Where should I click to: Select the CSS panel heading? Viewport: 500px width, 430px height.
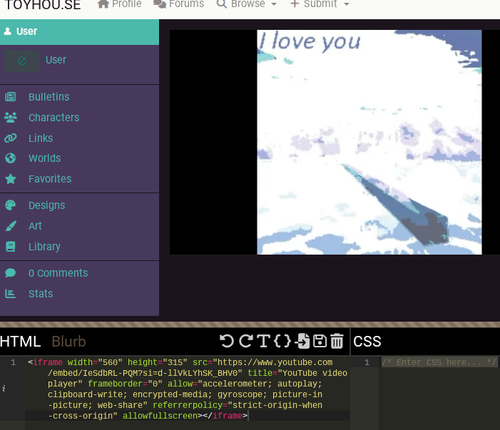[x=367, y=341]
